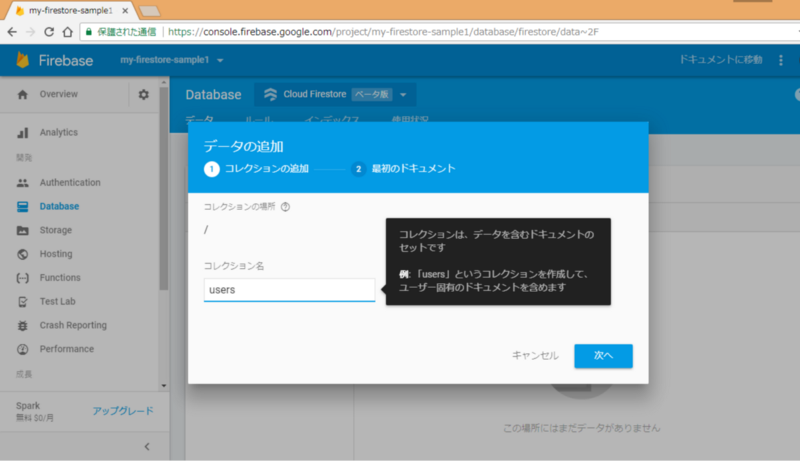Collapse the sidebar with chevron arrow

[147, 447]
